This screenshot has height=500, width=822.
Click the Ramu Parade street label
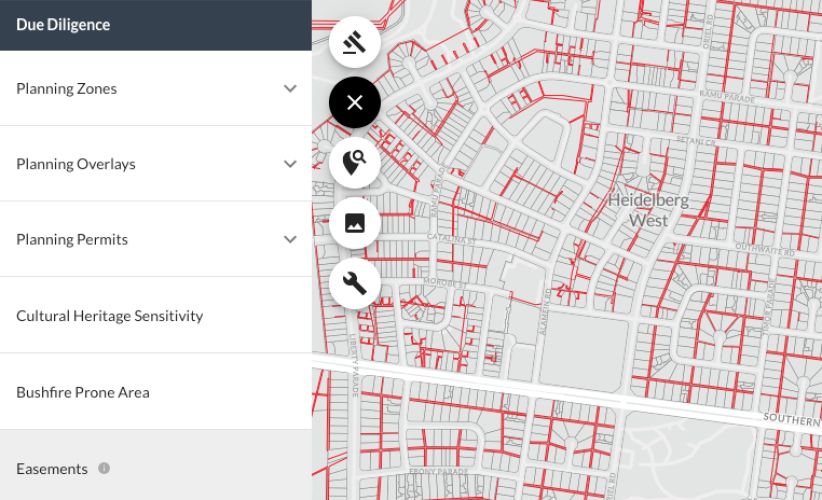click(727, 96)
